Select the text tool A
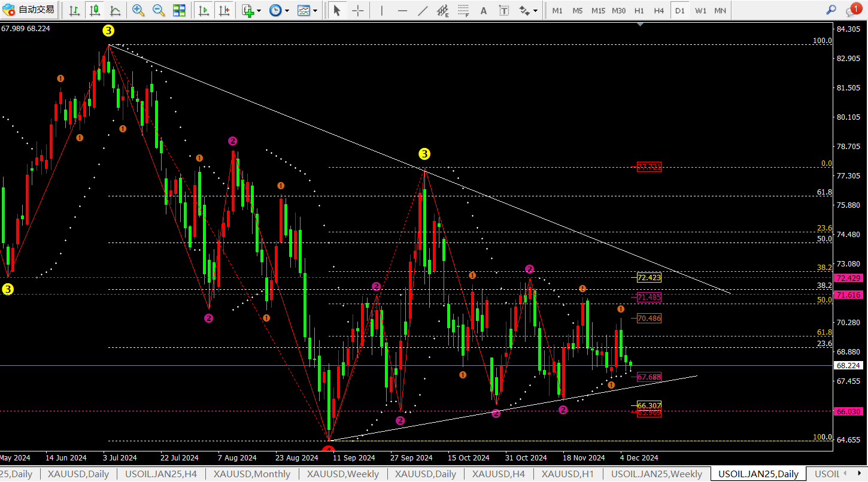The height and width of the screenshot is (482, 868). tap(484, 10)
